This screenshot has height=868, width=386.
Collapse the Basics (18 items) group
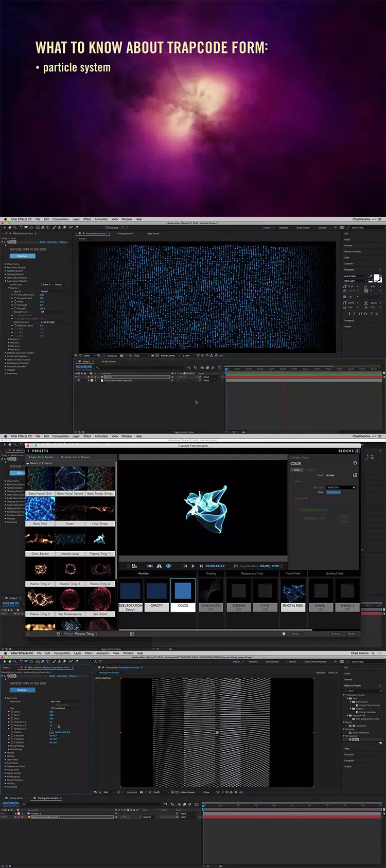tap(28, 463)
